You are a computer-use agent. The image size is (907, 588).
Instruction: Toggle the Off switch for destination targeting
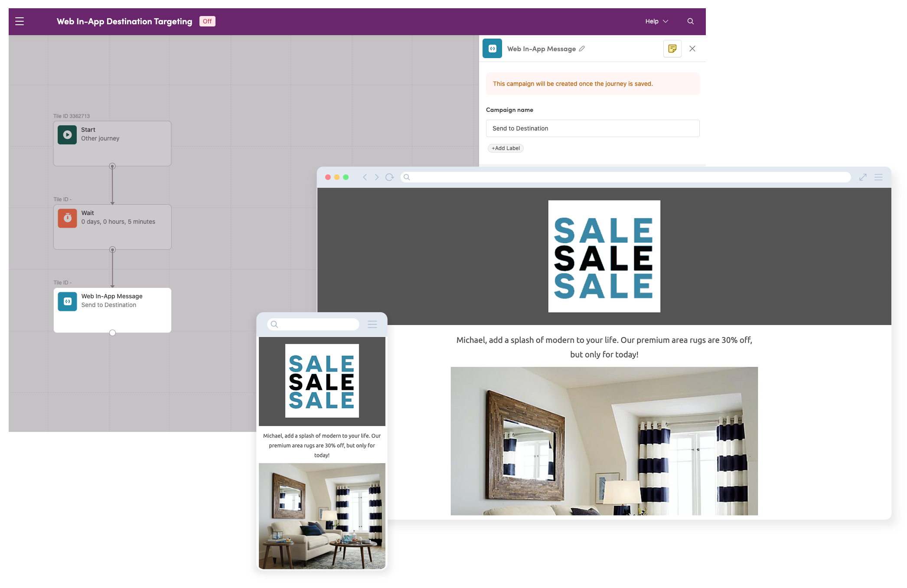[x=208, y=21]
